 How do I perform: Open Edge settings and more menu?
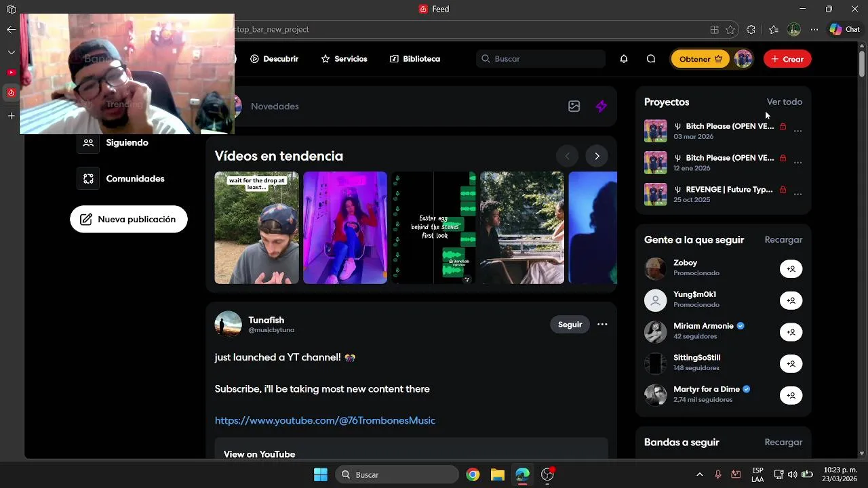coord(814,30)
